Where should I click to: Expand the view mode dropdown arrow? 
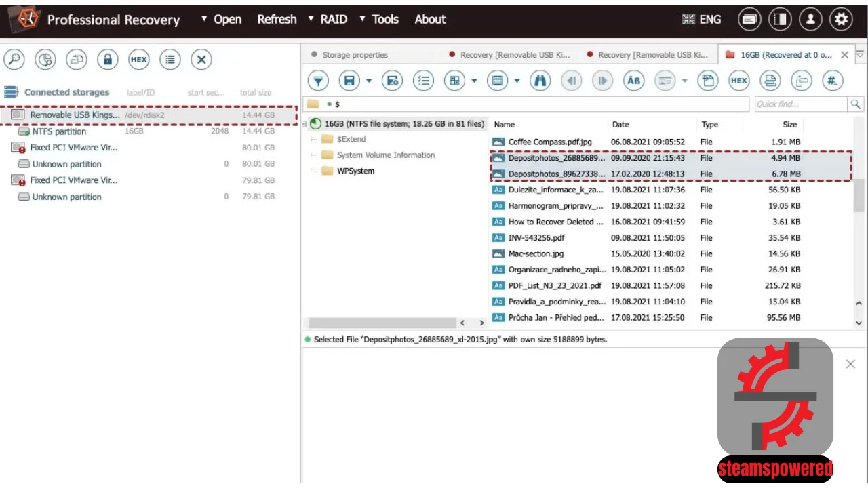pyautogui.click(x=474, y=81)
